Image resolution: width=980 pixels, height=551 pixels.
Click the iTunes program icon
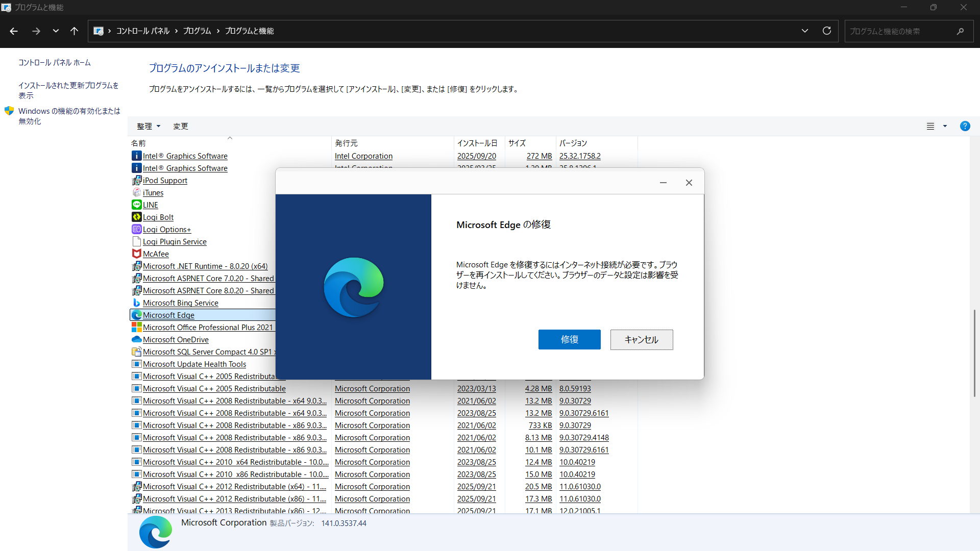[x=136, y=192]
